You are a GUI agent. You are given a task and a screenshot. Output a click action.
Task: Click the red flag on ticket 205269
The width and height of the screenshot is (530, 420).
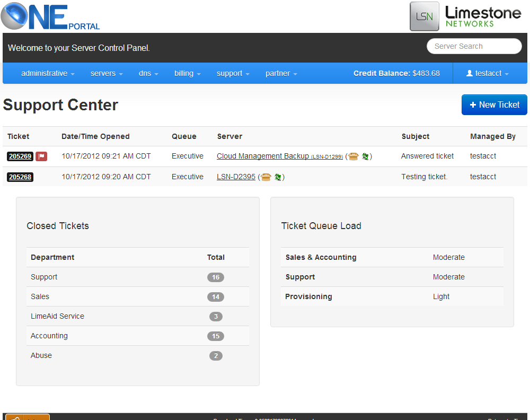coord(41,156)
